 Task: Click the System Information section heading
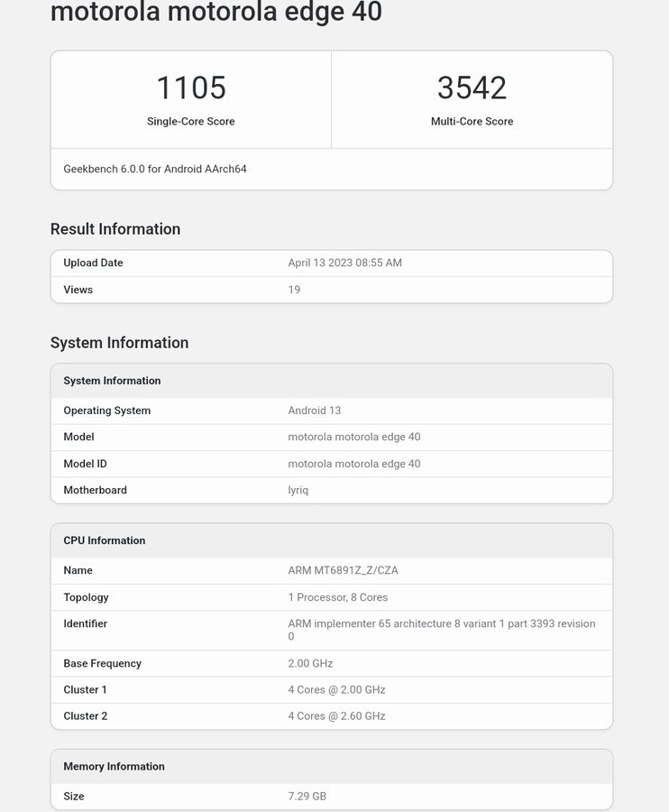click(x=119, y=343)
